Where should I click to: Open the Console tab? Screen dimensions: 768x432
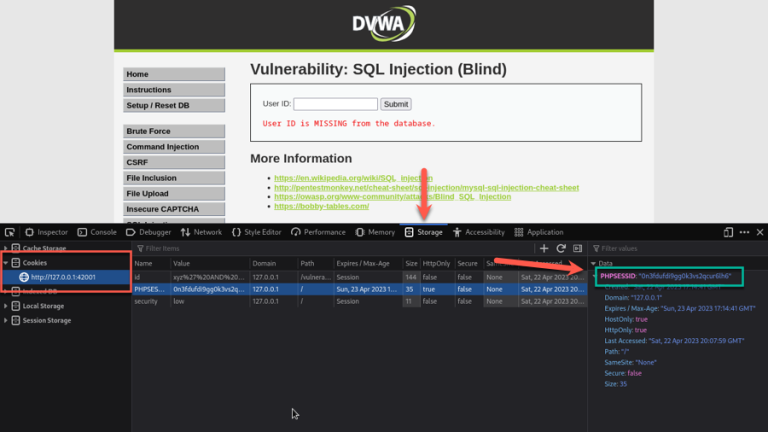tap(97, 232)
